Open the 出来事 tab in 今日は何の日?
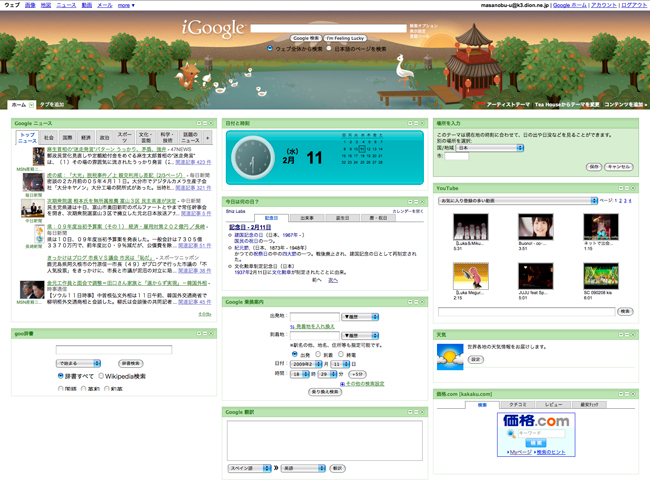Image resolution: width=650 pixels, height=497 pixels. point(307,218)
